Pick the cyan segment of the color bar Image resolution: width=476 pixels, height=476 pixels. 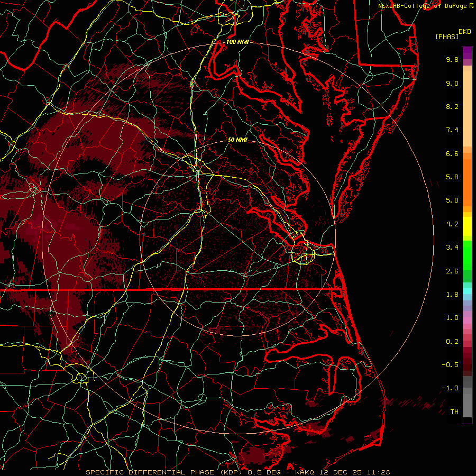(x=467, y=291)
